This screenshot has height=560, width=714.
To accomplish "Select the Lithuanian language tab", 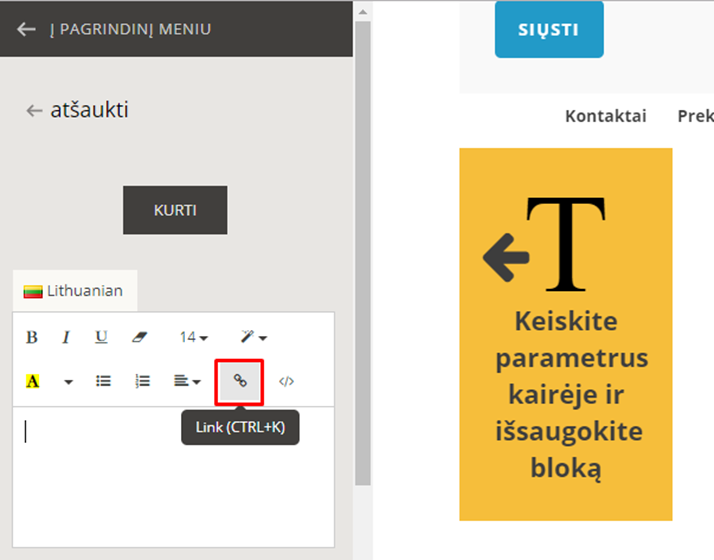I will (x=75, y=291).
